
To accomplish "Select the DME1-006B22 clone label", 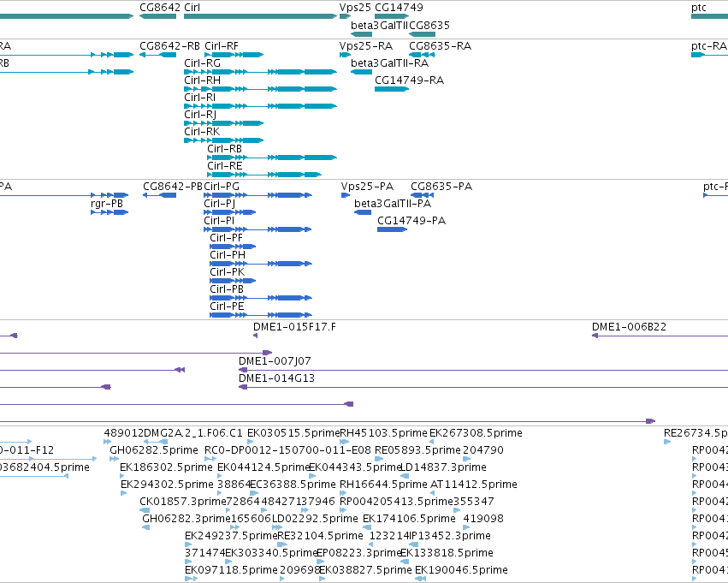I will click(629, 327).
